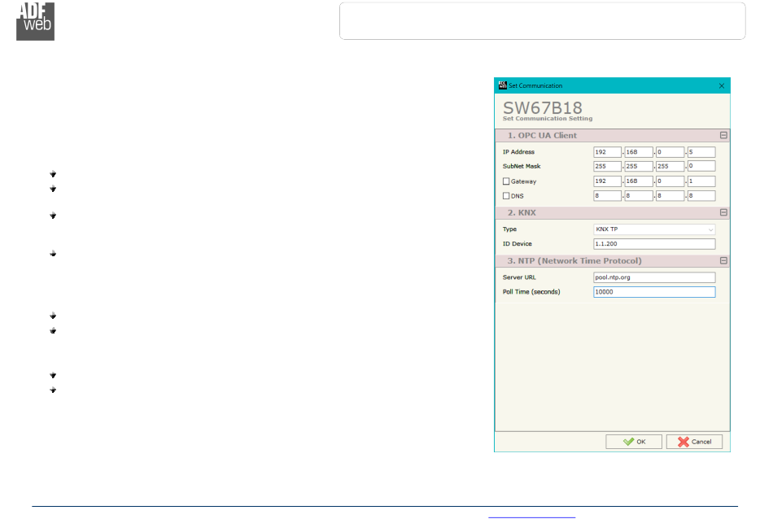Edit Gateway third octet field
The width and height of the screenshot is (773, 532).
[670, 181]
